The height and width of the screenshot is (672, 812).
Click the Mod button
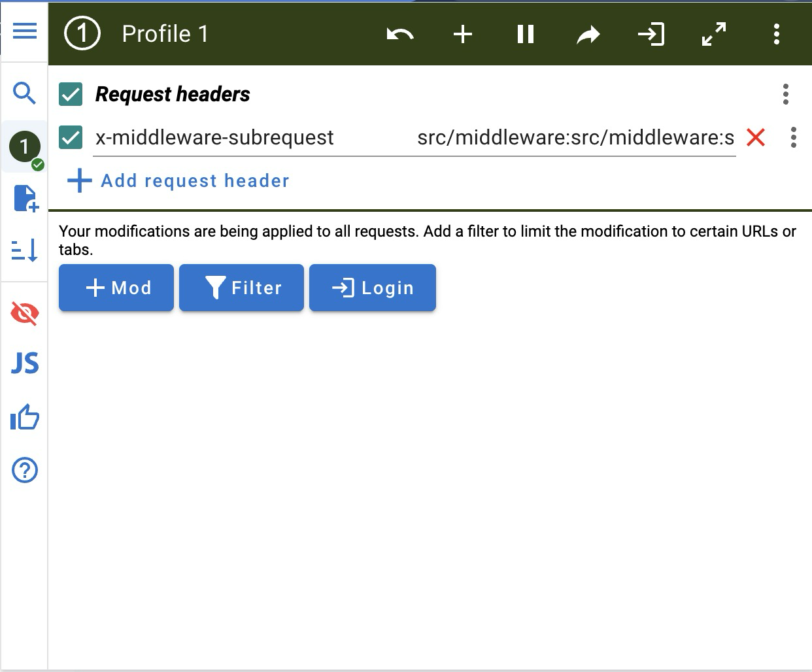tap(116, 288)
